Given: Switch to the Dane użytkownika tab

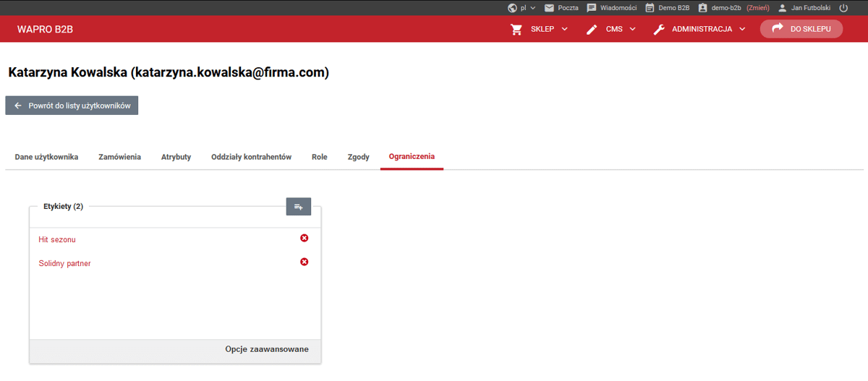Looking at the screenshot, I should (46, 157).
